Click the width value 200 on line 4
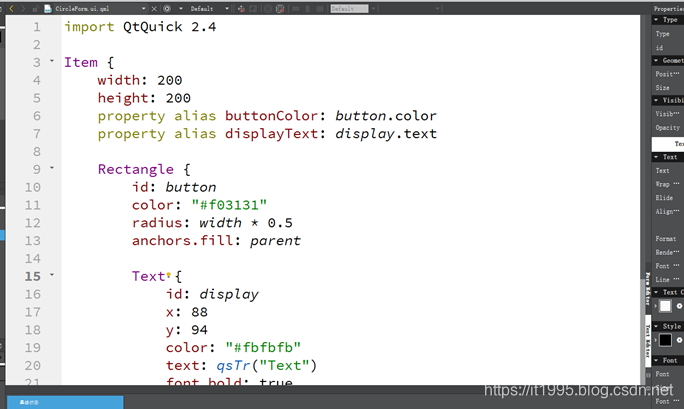The width and height of the screenshot is (684, 409). [170, 80]
